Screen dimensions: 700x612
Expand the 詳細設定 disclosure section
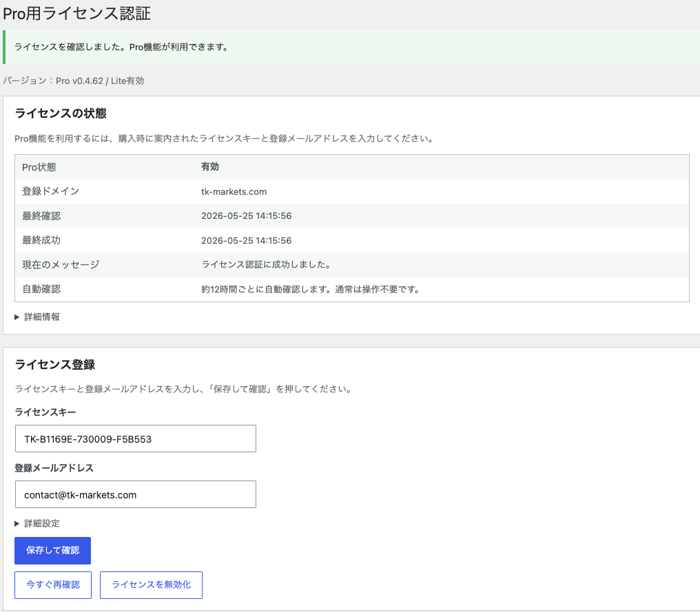pyautogui.click(x=37, y=523)
